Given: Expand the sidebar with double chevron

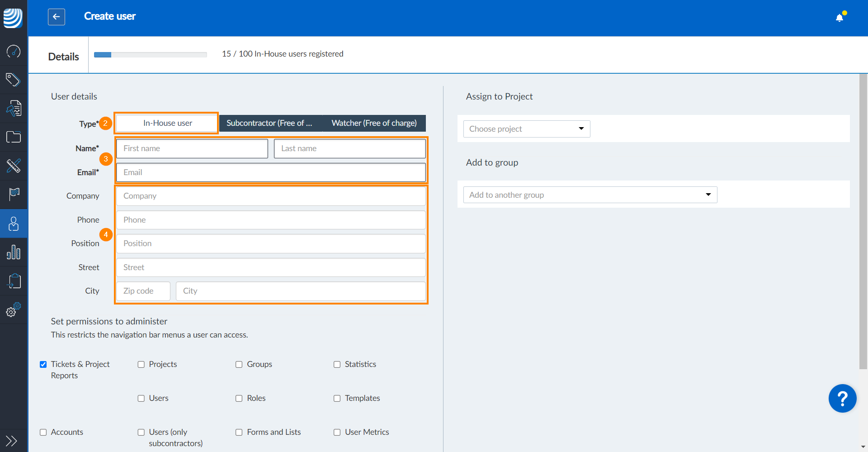Looking at the screenshot, I should pyautogui.click(x=12, y=440).
